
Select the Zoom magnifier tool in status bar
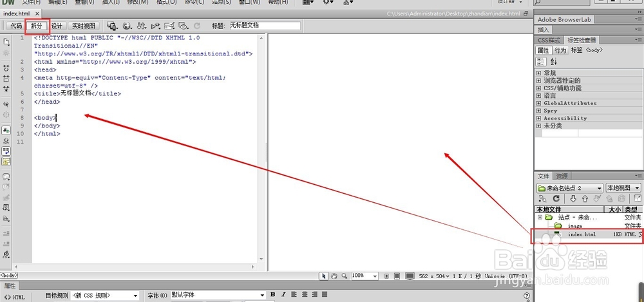pos(344,276)
